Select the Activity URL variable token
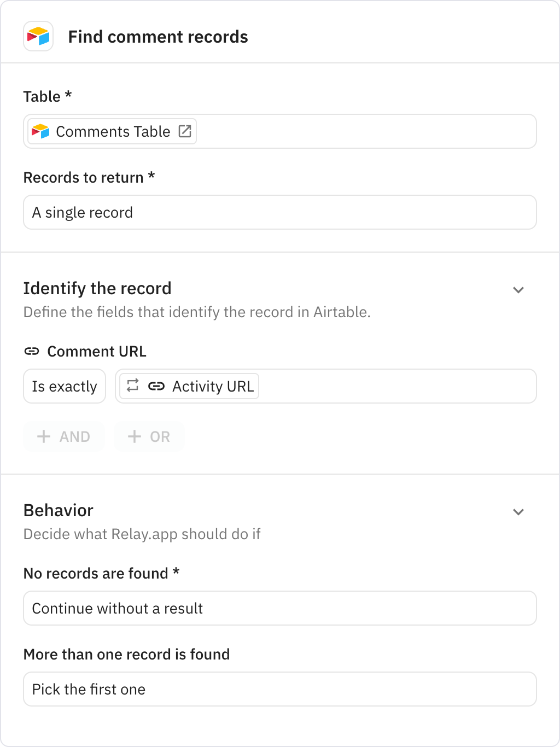Viewport: 560px width, 747px height. [x=212, y=386]
